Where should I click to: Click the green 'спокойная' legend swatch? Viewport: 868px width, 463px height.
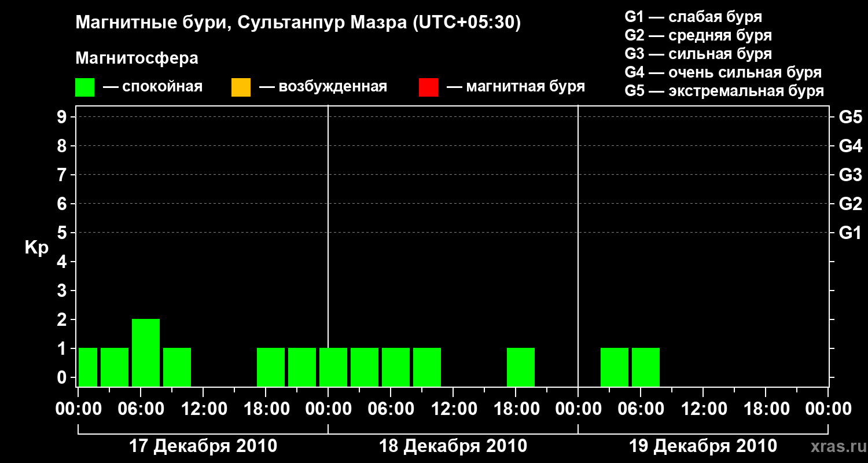(85, 87)
